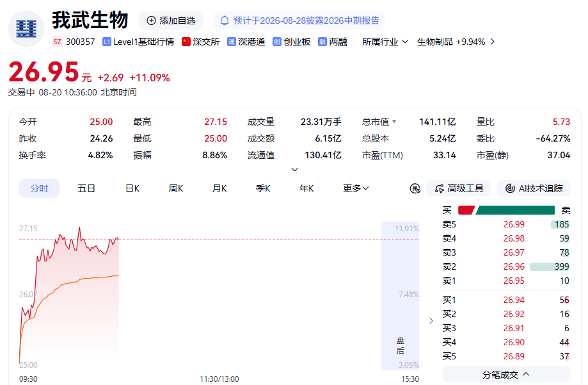588x385 pixels.
Task: Click the current price 26.95
Action: click(44, 72)
